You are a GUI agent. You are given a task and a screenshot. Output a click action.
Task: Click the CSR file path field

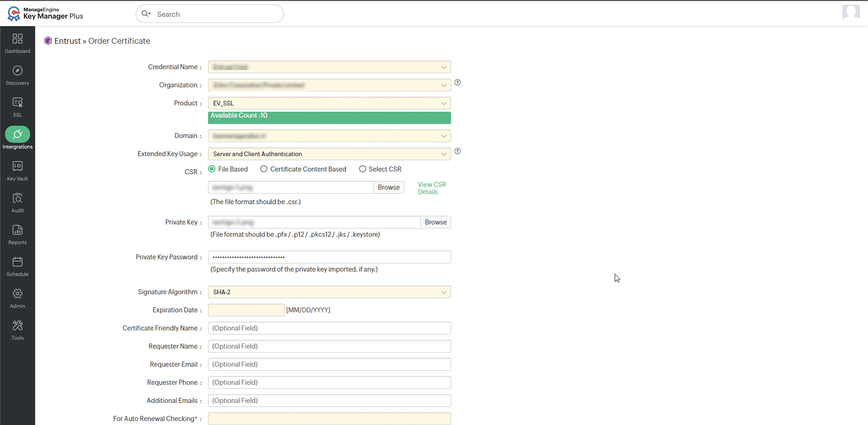click(291, 187)
